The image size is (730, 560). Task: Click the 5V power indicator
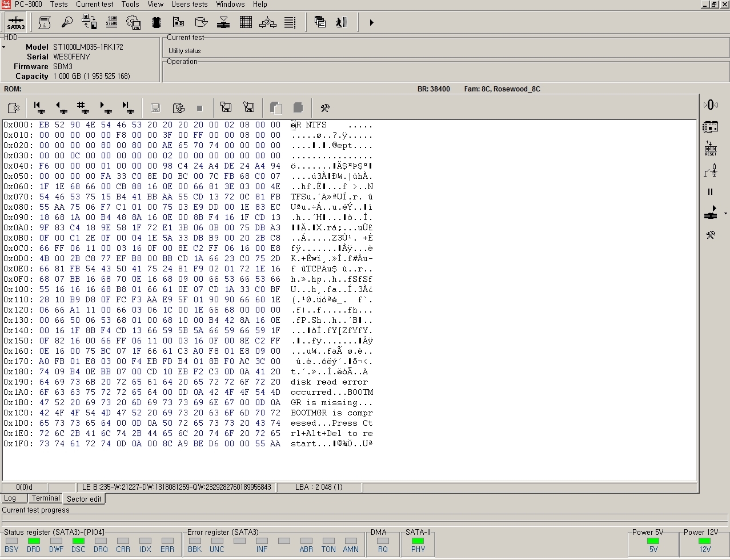653,541
